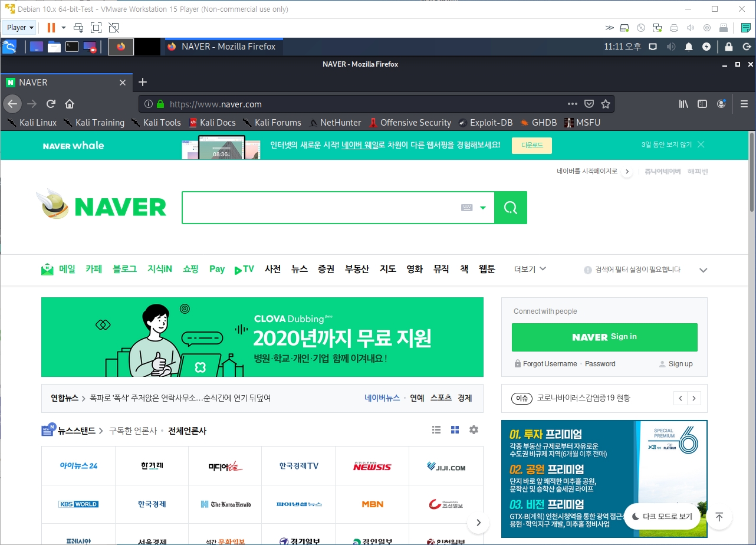Show site security info lock icon

click(x=160, y=104)
